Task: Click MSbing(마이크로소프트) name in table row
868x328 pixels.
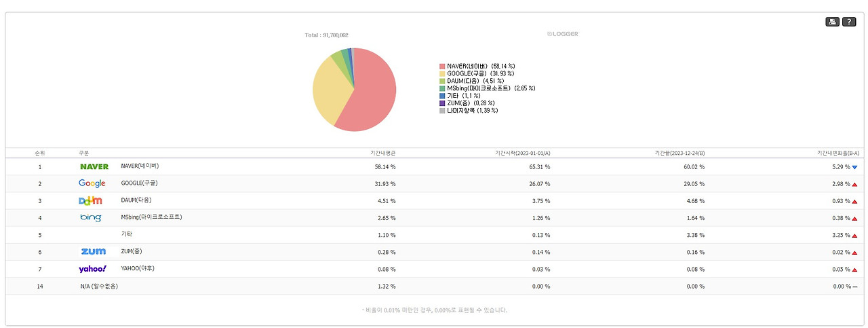Action: point(151,217)
